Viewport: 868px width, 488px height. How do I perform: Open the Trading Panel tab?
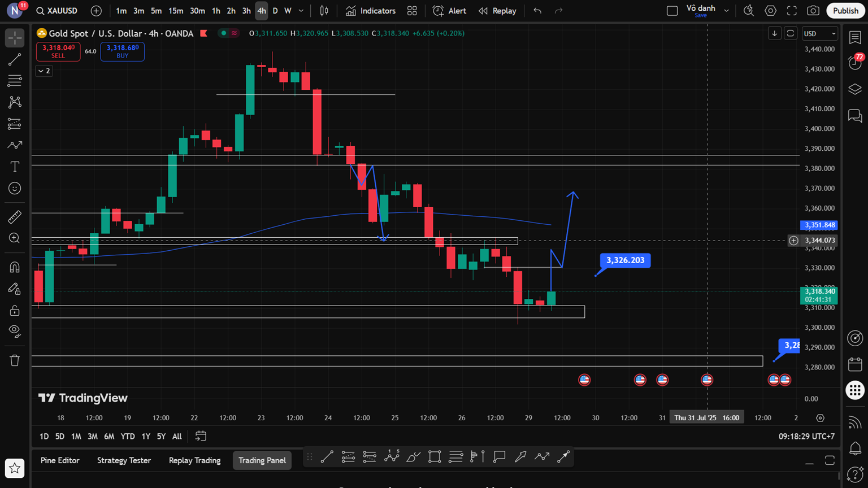pyautogui.click(x=262, y=460)
